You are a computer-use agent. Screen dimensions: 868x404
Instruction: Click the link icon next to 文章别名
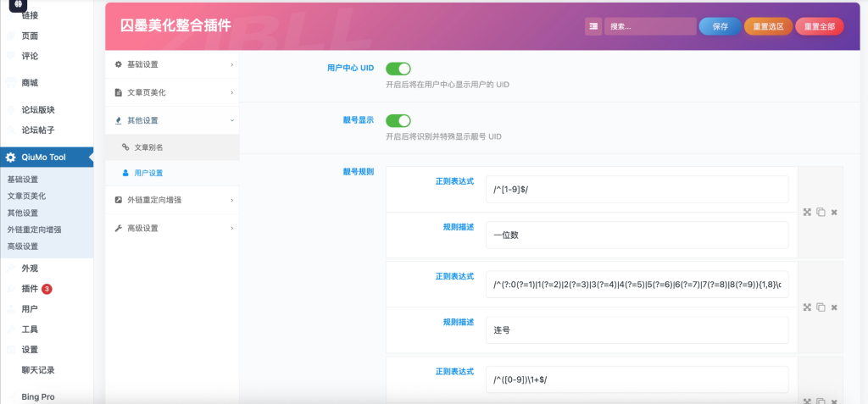coord(125,147)
